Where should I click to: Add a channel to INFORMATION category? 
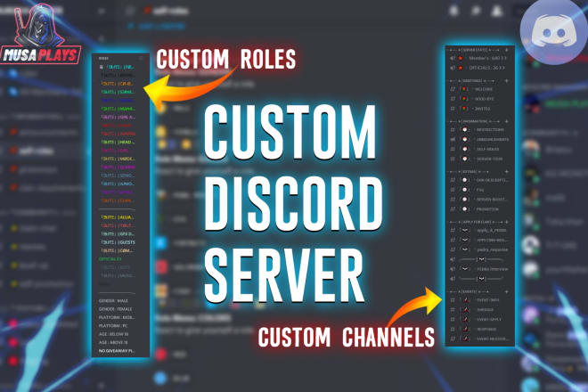[506, 121]
